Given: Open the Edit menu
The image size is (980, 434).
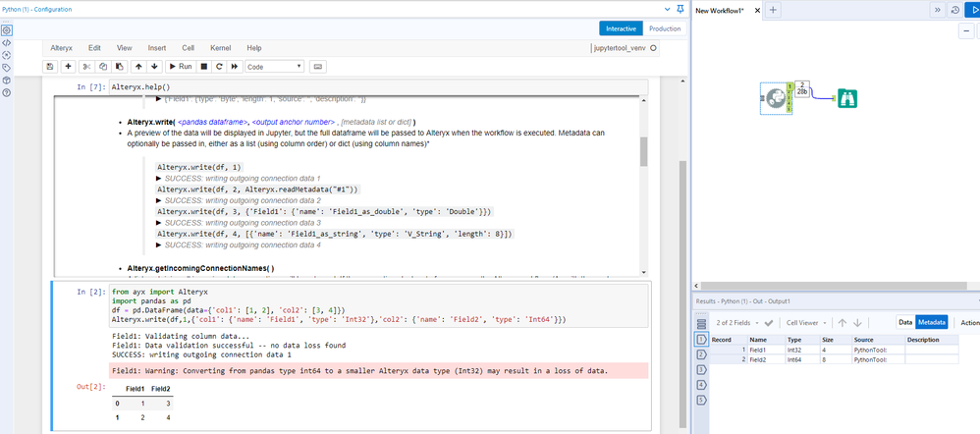Looking at the screenshot, I should 94,48.
